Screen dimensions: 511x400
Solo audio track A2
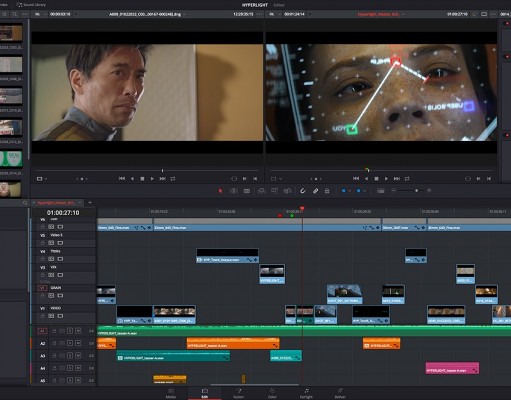pos(70,343)
